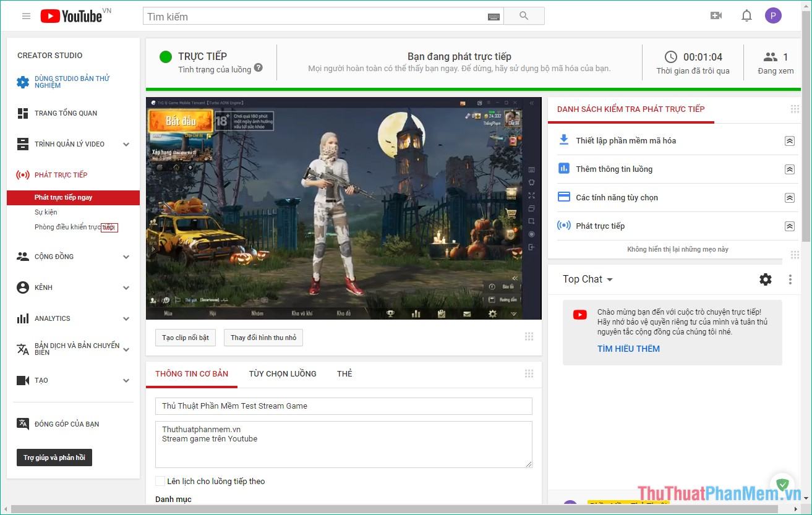Edit the stream description text area
This screenshot has width=812, height=515.
(344, 445)
